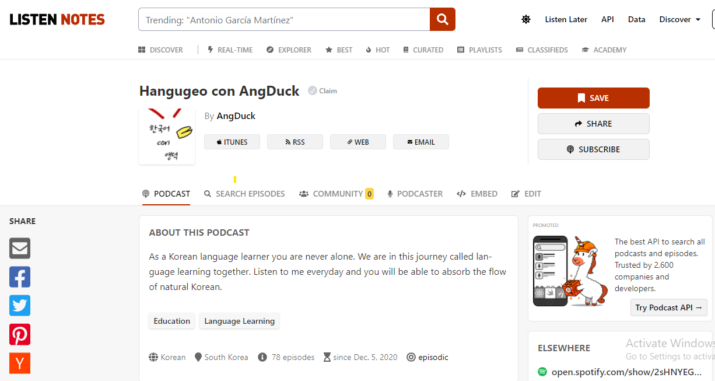Share on Facebook icon
The height and width of the screenshot is (381, 715).
click(20, 277)
